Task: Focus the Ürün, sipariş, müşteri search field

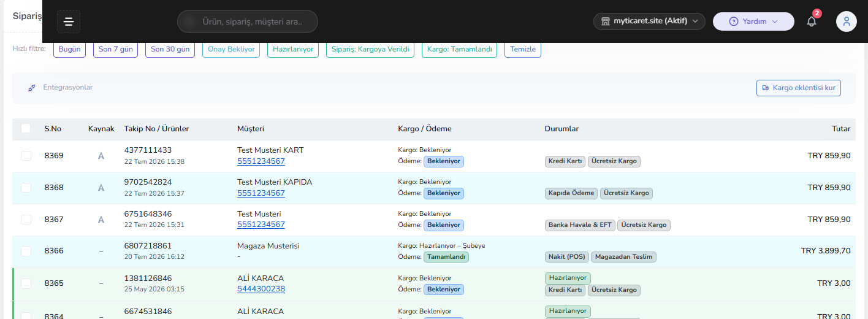Action: tap(248, 21)
